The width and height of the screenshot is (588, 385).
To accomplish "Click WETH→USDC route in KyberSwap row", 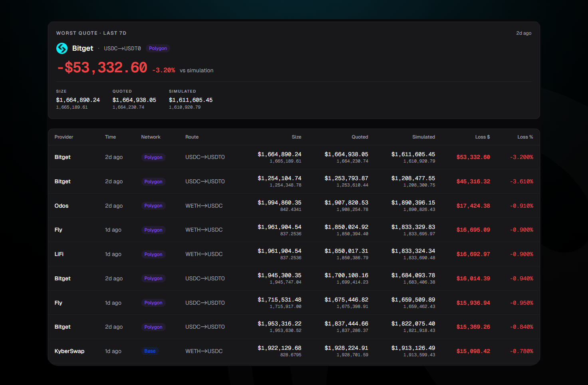I will (204, 351).
